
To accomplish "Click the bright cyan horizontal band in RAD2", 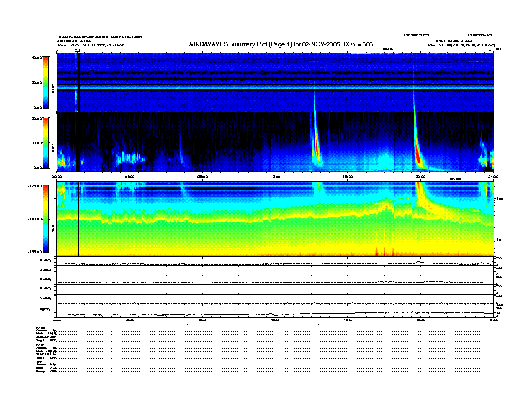I will click(275, 87).
